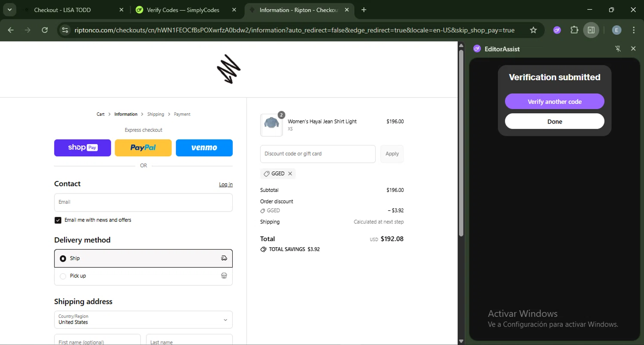Open the Country/Region dropdown
The image size is (644, 345).
tap(143, 320)
